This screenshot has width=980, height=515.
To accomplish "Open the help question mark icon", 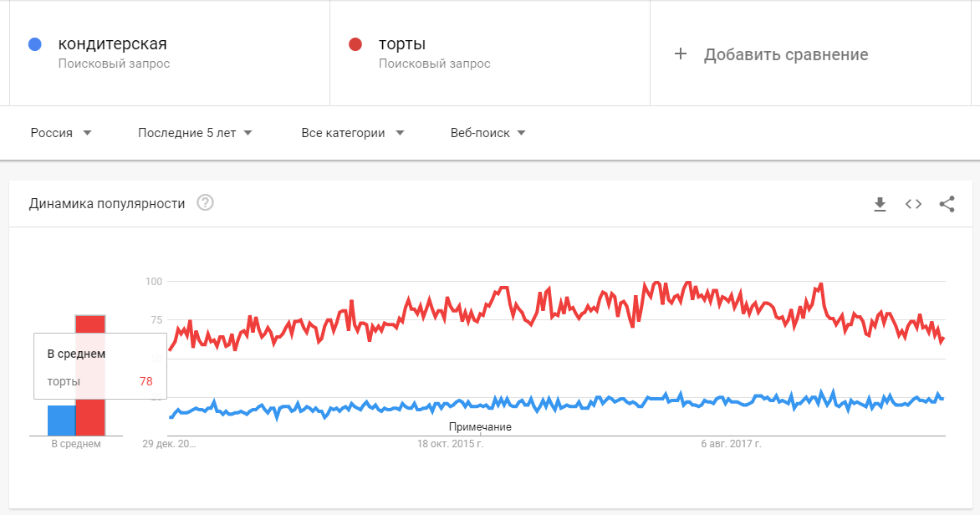I will tap(205, 203).
